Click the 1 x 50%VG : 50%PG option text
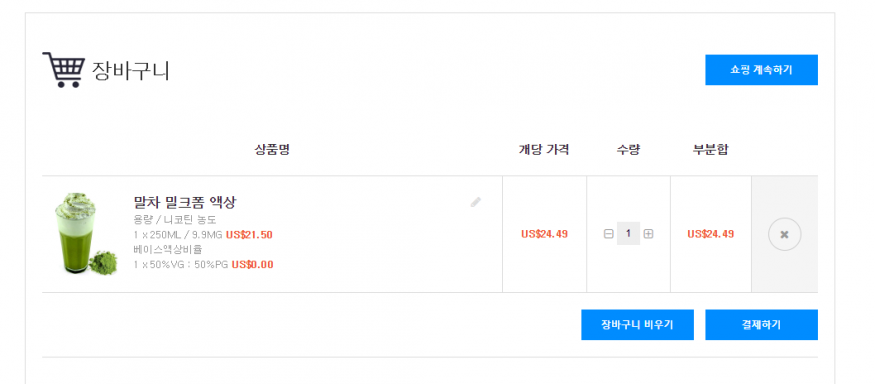Viewport: 875px width, 384px height. [x=181, y=265]
